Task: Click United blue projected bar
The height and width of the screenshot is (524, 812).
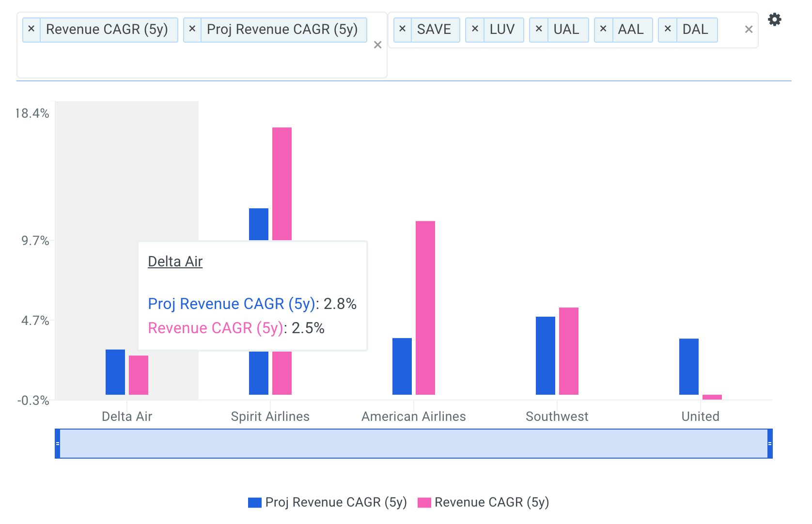Action: point(689,367)
